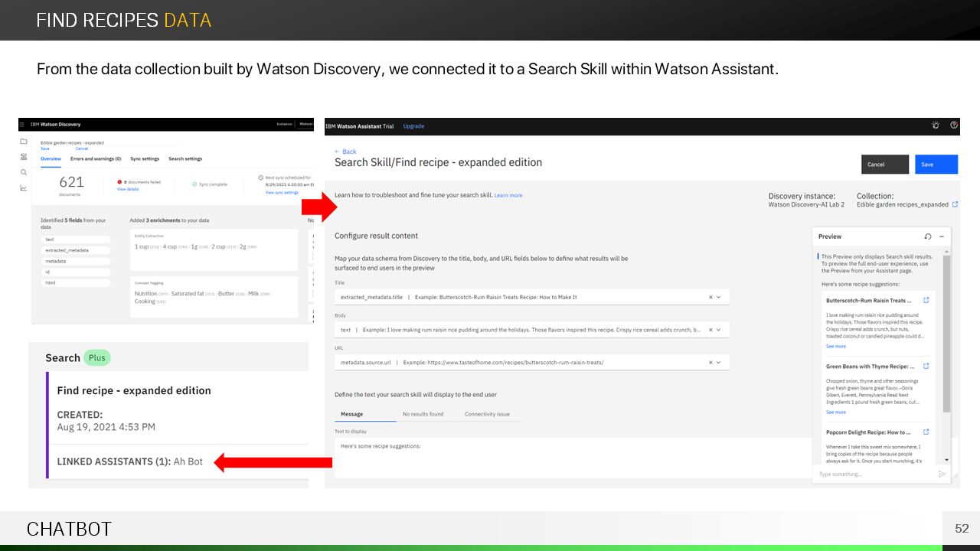The image size is (980, 551).
Task: Select the Connectivity issue tab
Action: pyautogui.click(x=487, y=414)
